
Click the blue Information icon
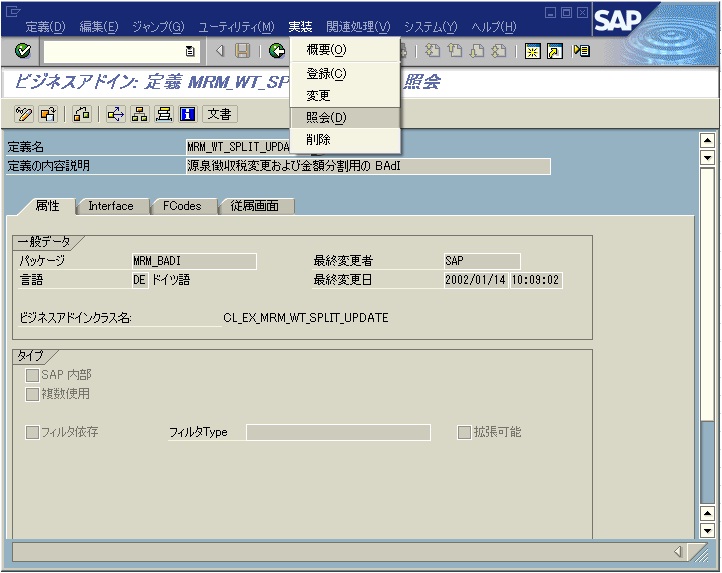[x=186, y=114]
